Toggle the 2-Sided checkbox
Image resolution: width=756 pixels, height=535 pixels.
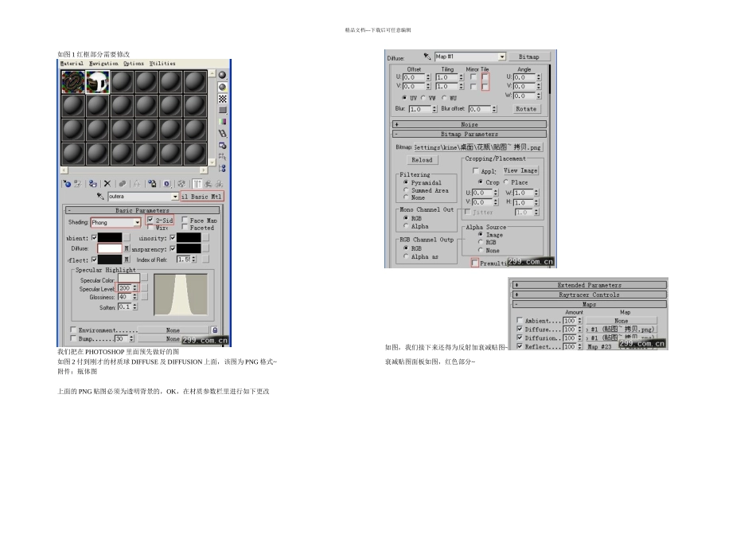coord(150,220)
